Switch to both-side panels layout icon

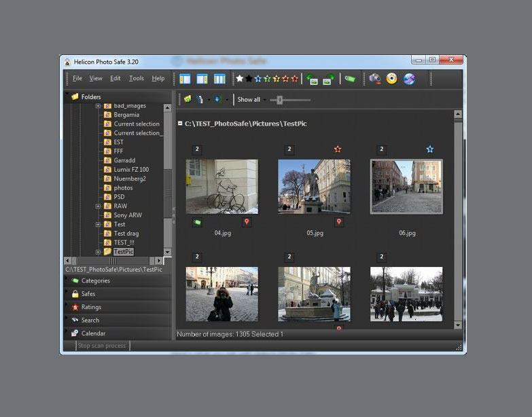(x=219, y=79)
